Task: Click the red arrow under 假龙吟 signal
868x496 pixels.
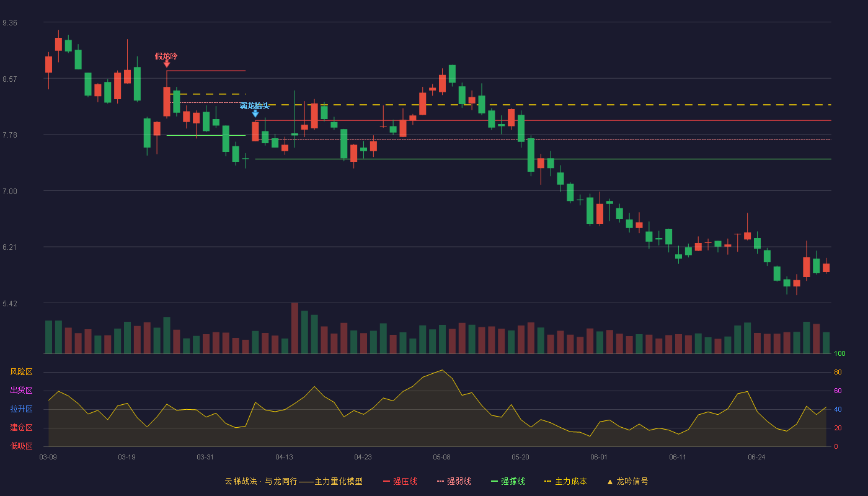Action: click(x=166, y=64)
